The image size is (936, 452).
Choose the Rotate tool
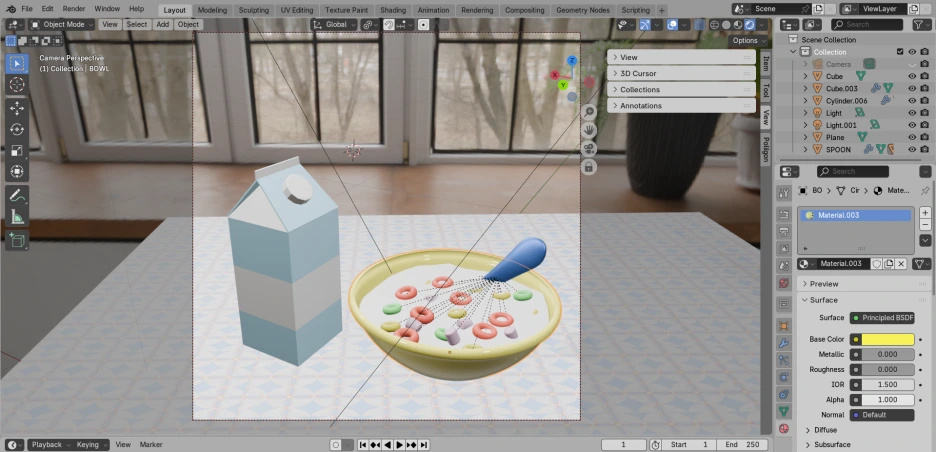pyautogui.click(x=17, y=129)
